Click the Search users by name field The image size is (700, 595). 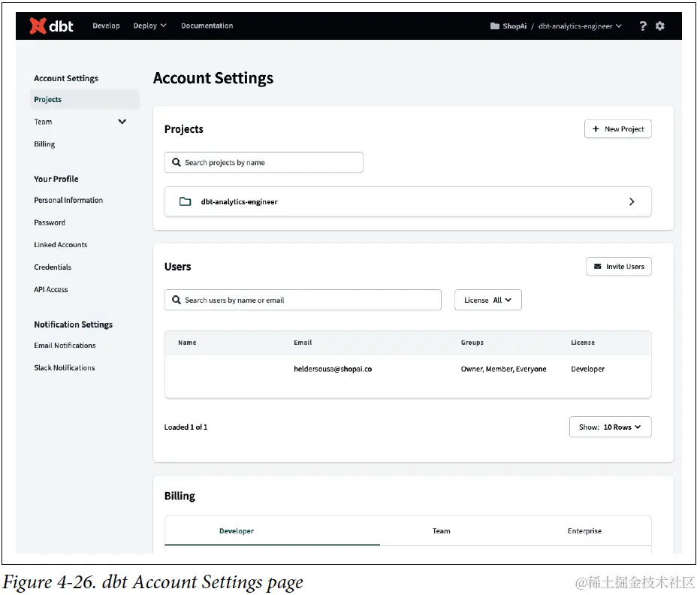click(308, 300)
